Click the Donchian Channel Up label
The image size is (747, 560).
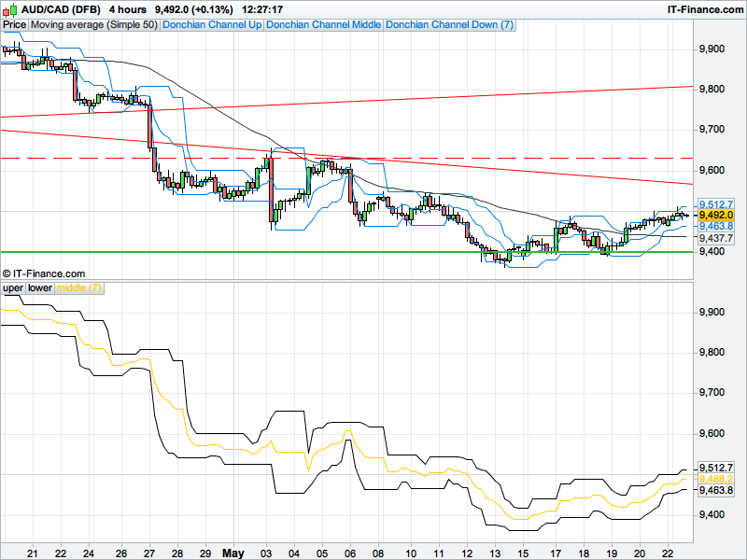pyautogui.click(x=212, y=25)
